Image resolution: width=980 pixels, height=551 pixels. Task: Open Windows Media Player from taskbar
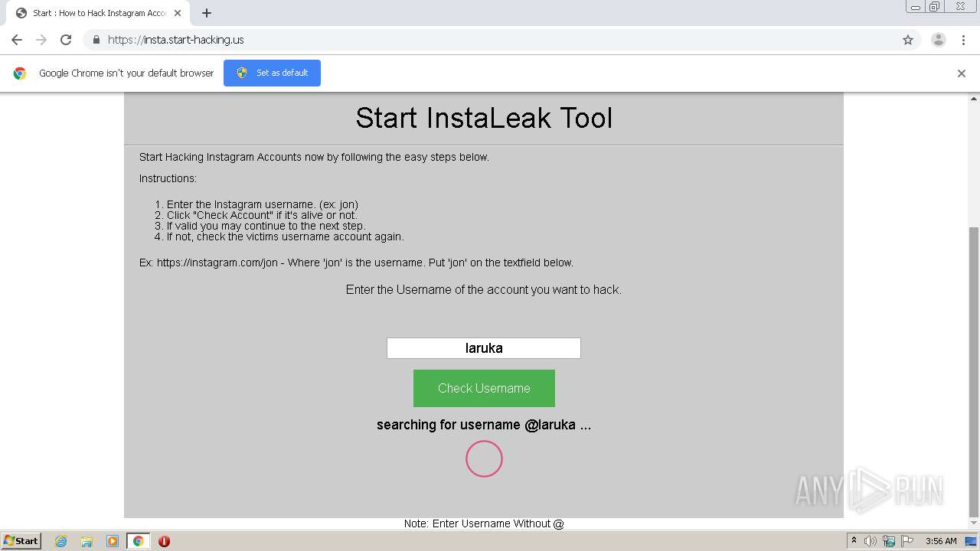pyautogui.click(x=113, y=541)
